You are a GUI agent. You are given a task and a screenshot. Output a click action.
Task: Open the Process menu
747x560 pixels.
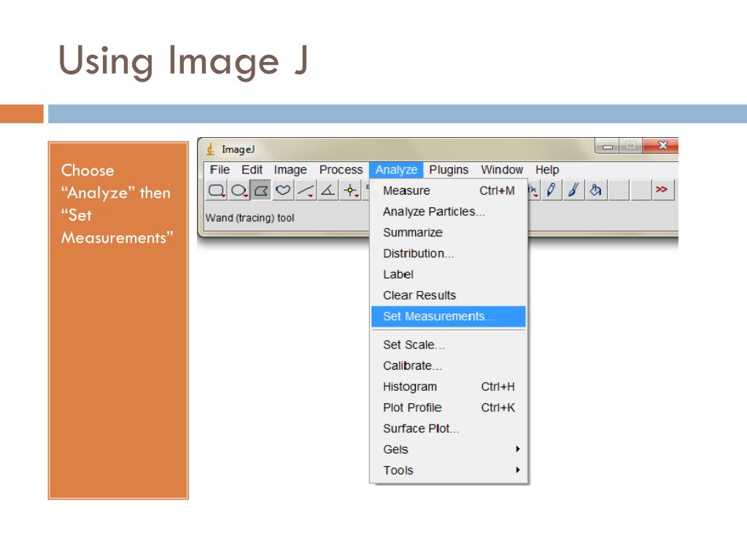point(341,169)
